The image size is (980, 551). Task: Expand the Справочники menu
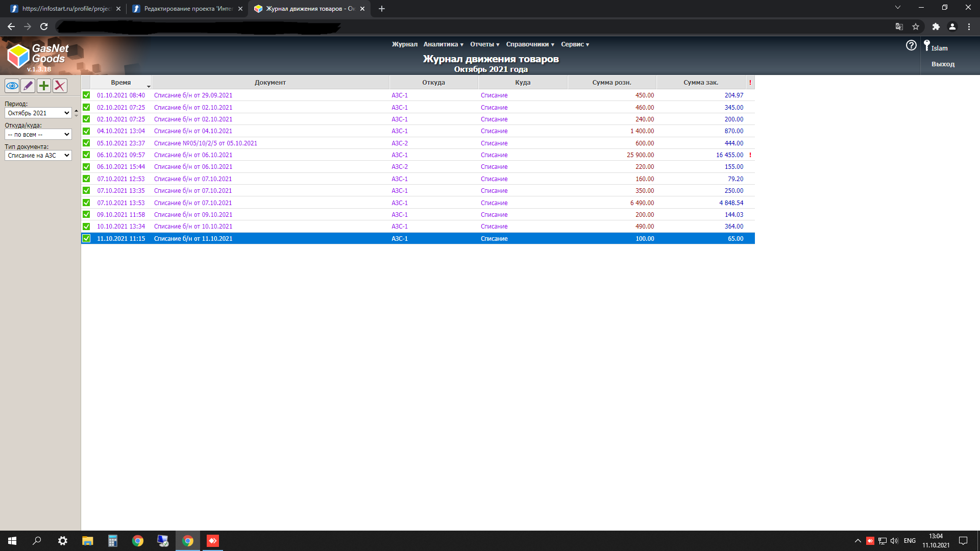click(530, 44)
